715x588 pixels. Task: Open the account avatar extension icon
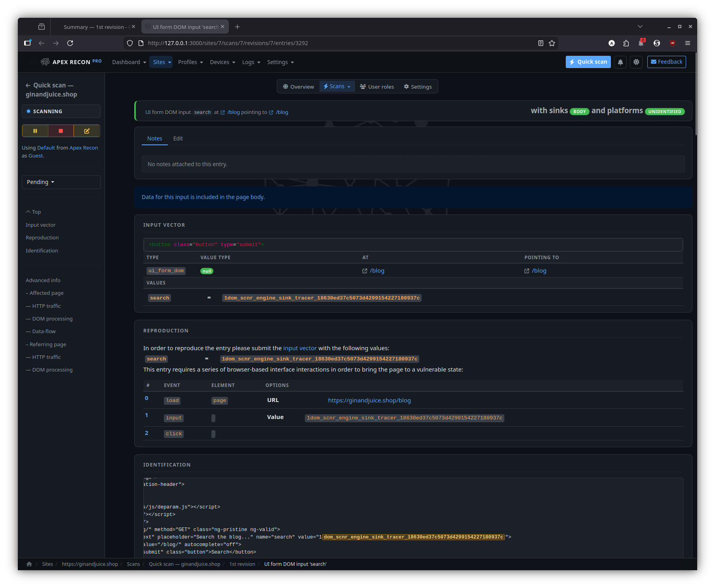(x=612, y=43)
